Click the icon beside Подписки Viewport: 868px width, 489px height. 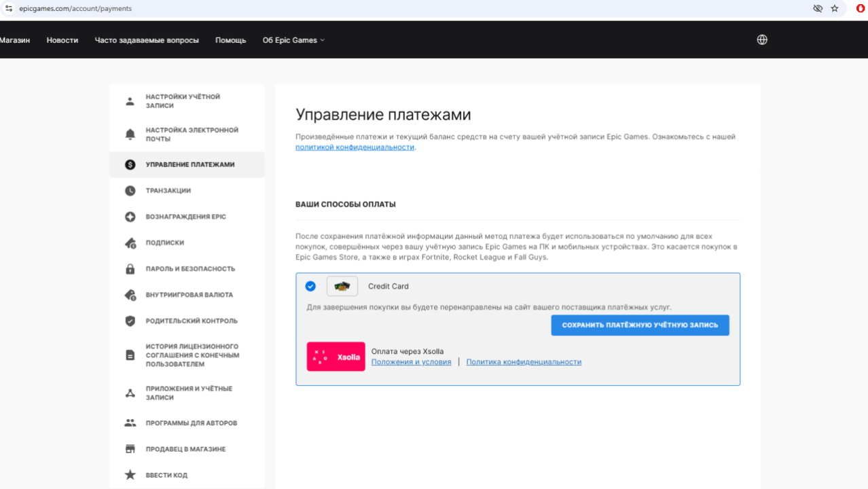tap(130, 242)
